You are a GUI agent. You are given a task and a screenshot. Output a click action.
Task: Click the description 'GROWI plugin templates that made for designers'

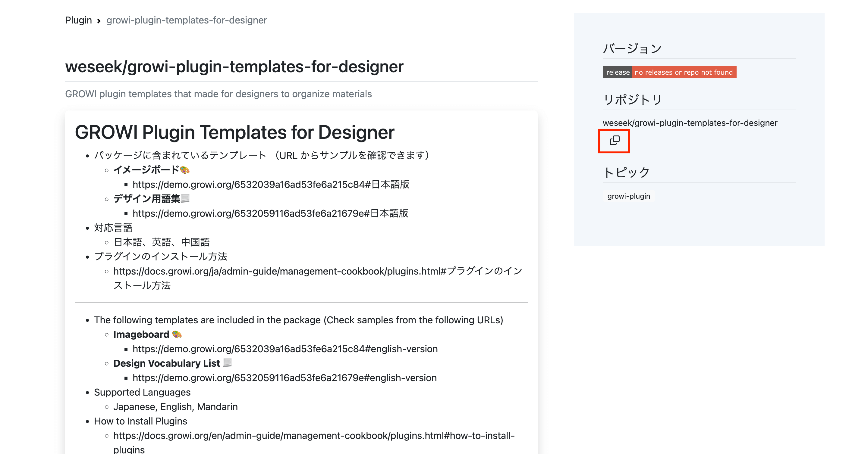click(x=218, y=94)
